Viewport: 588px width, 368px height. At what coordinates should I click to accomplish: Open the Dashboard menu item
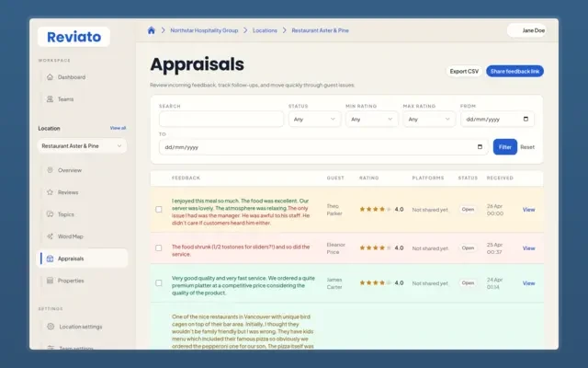click(x=84, y=77)
